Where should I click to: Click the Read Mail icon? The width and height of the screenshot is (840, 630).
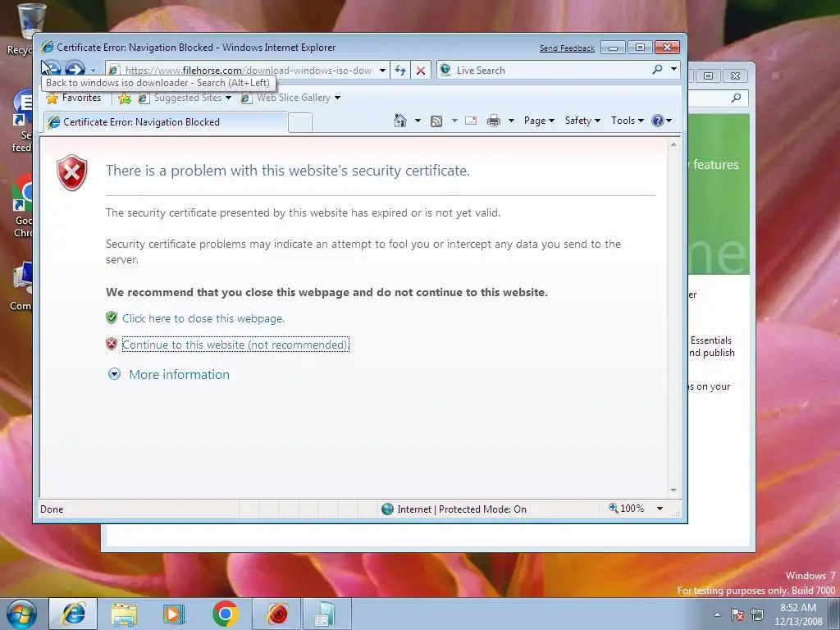[471, 121]
